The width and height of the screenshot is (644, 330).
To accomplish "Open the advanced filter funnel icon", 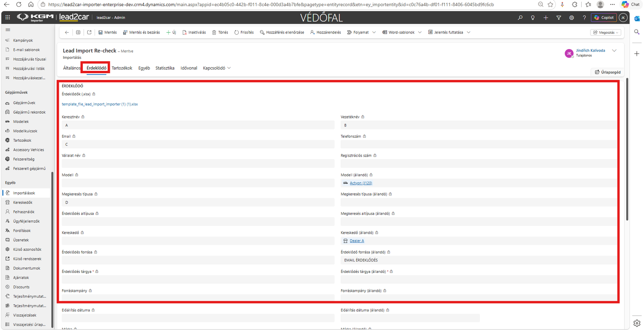I will 559,18.
